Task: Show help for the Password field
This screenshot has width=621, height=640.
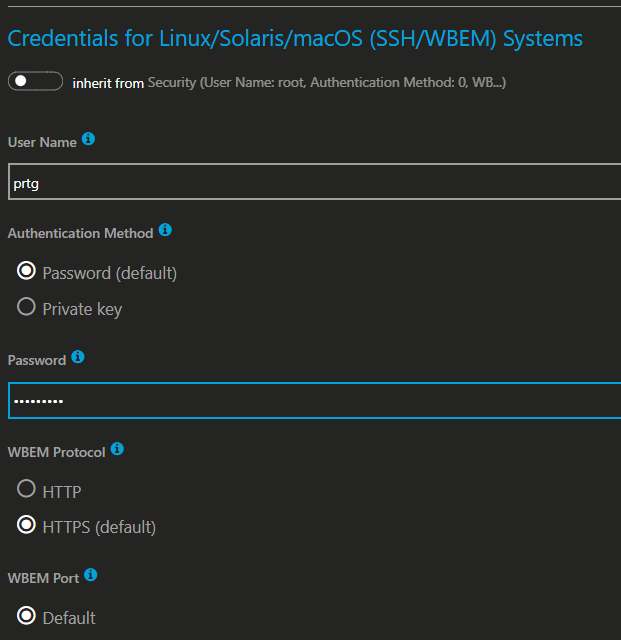Action: (x=78, y=357)
